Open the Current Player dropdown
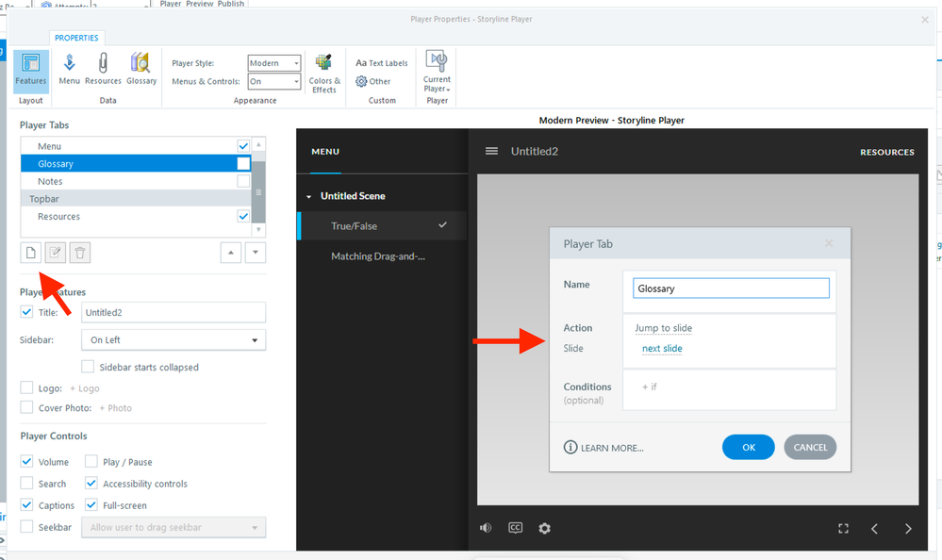The image size is (942, 560). [x=437, y=72]
